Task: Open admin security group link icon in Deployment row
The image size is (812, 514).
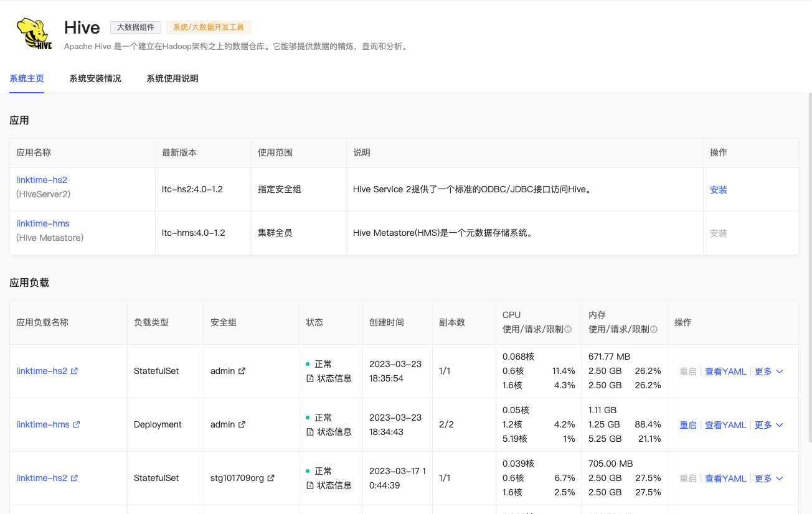Action: pyautogui.click(x=242, y=424)
